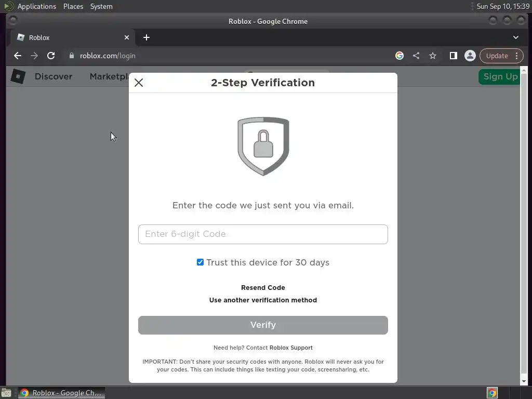Viewport: 532px width, 399px height.
Task: Share this page using the share icon
Action: pos(416,56)
